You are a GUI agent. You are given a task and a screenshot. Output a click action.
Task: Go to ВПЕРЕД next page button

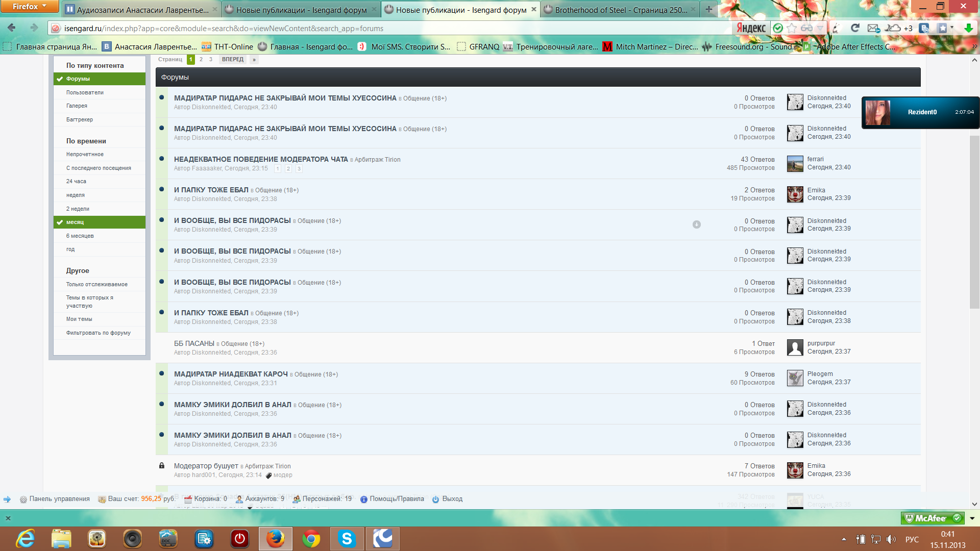[x=233, y=60]
